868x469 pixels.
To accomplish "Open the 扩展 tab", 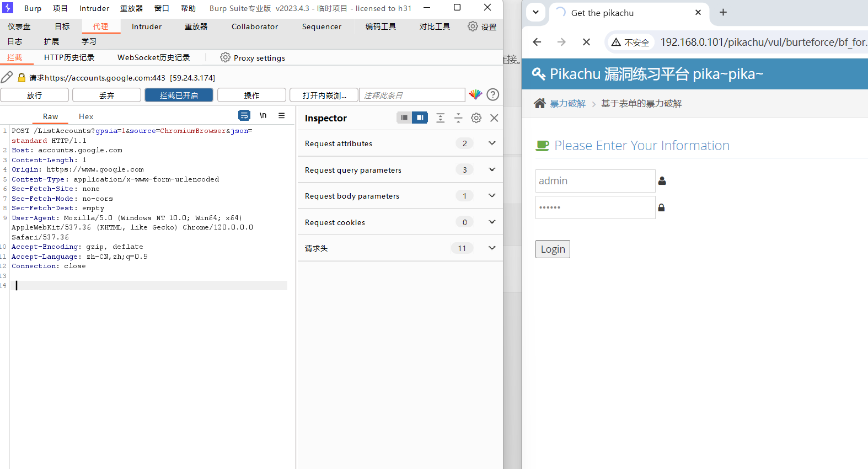I will coord(51,41).
